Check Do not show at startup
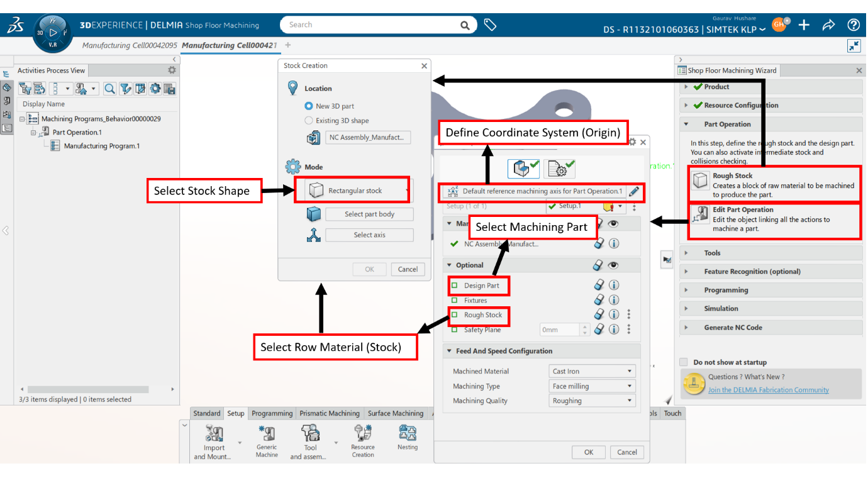Screen dimensions: 868x488 pos(684,362)
